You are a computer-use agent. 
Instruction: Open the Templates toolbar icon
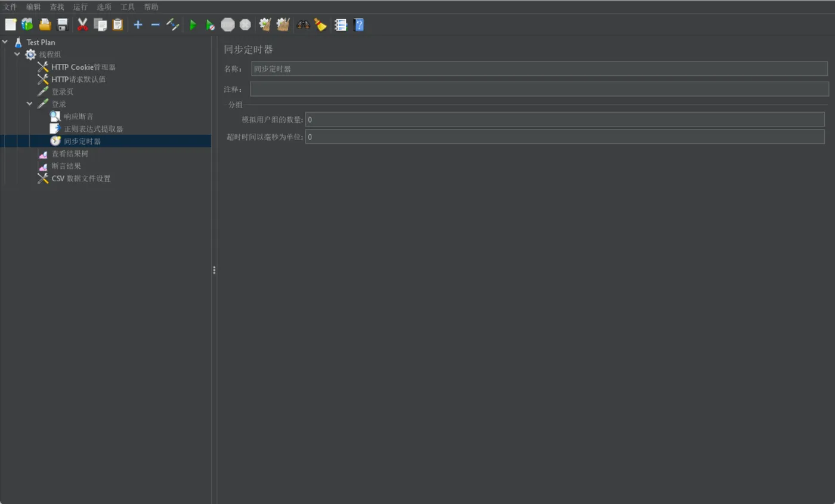(27, 24)
